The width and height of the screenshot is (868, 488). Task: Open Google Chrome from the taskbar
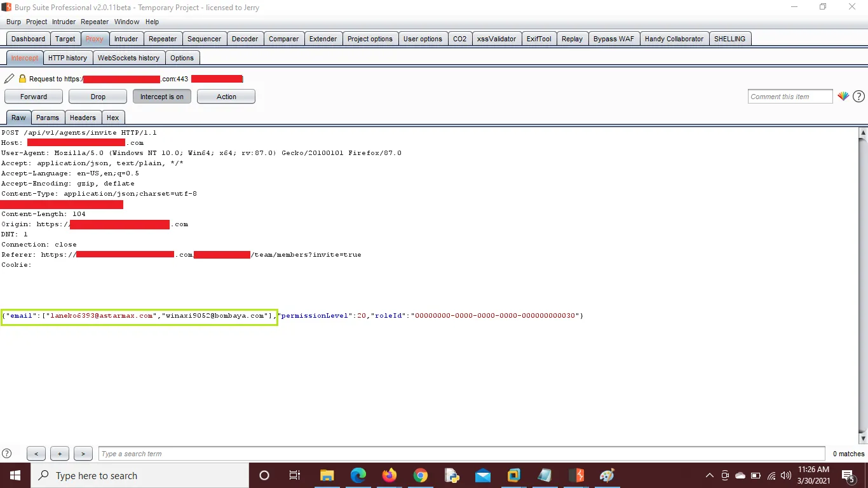click(420, 475)
